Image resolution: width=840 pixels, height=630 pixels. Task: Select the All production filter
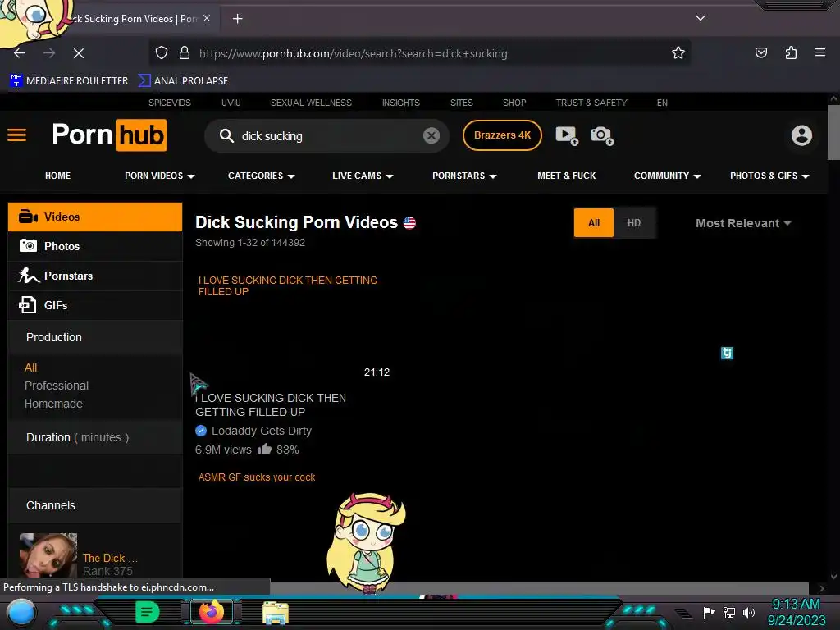click(x=30, y=367)
